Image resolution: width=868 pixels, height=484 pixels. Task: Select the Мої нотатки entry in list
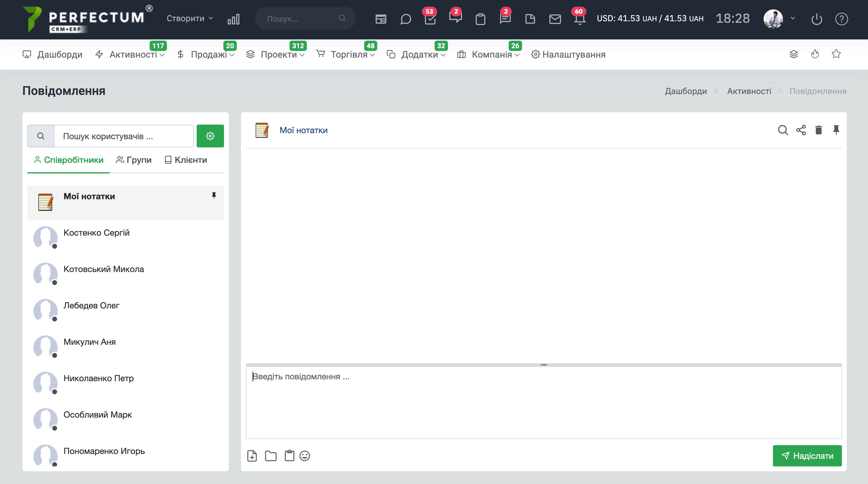click(x=126, y=203)
